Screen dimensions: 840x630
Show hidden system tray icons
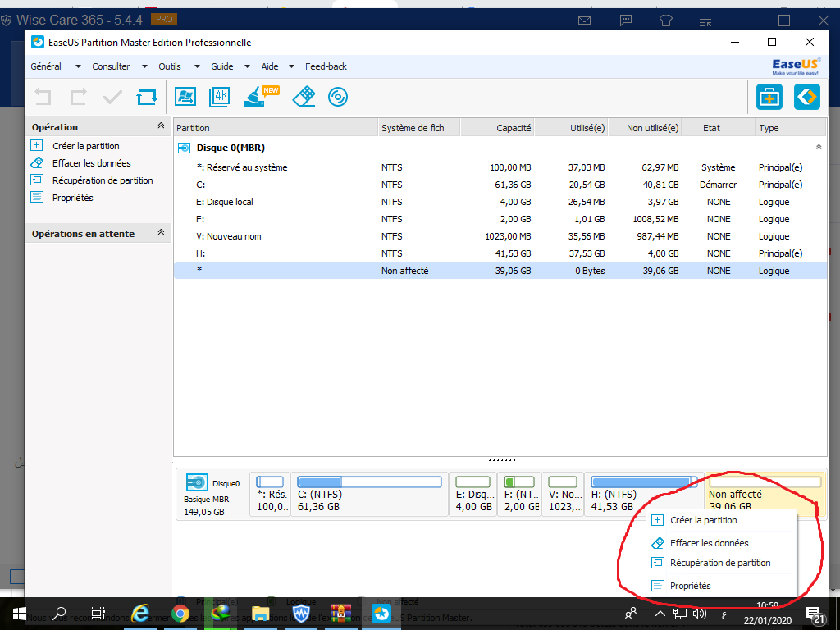660,614
